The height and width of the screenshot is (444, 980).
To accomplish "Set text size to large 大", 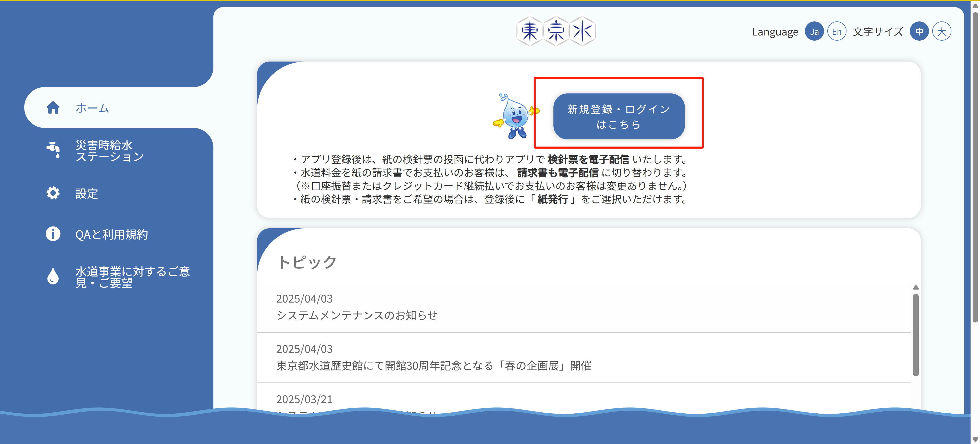I will pyautogui.click(x=941, y=32).
